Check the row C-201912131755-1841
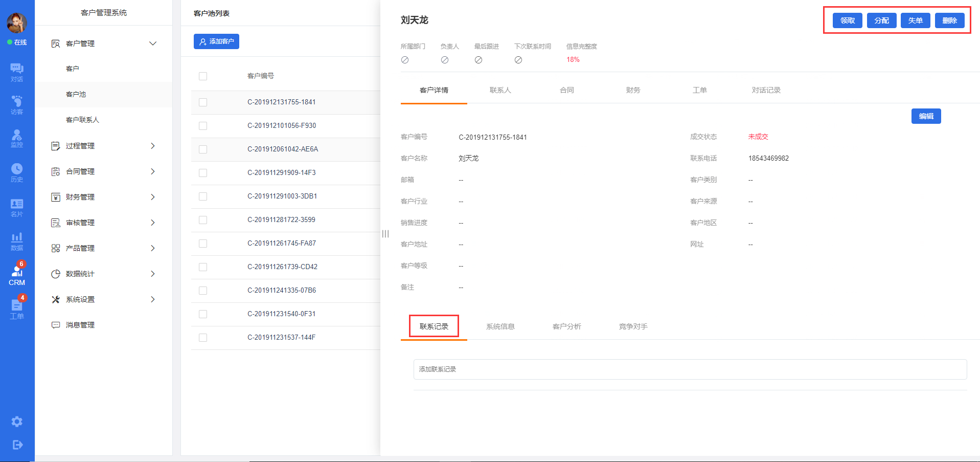 (203, 102)
